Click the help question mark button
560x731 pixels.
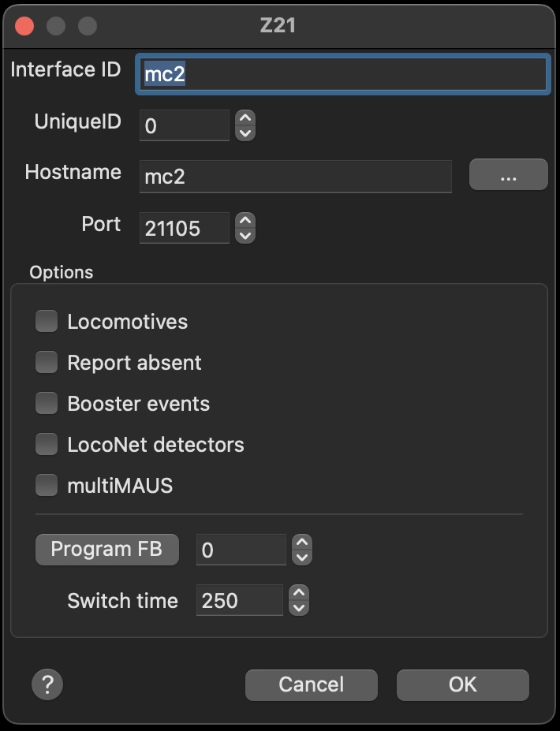[47, 684]
